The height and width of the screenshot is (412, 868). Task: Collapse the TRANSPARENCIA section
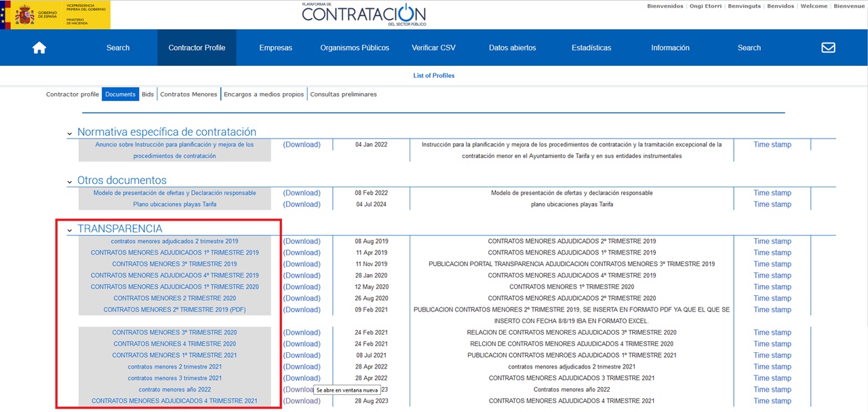70,230
